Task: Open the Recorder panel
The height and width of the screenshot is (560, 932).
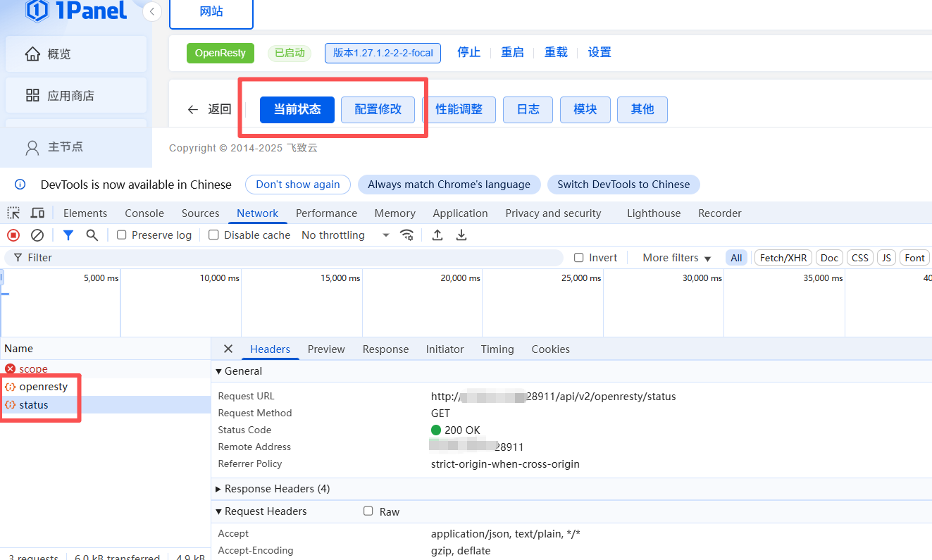Action: pyautogui.click(x=720, y=213)
